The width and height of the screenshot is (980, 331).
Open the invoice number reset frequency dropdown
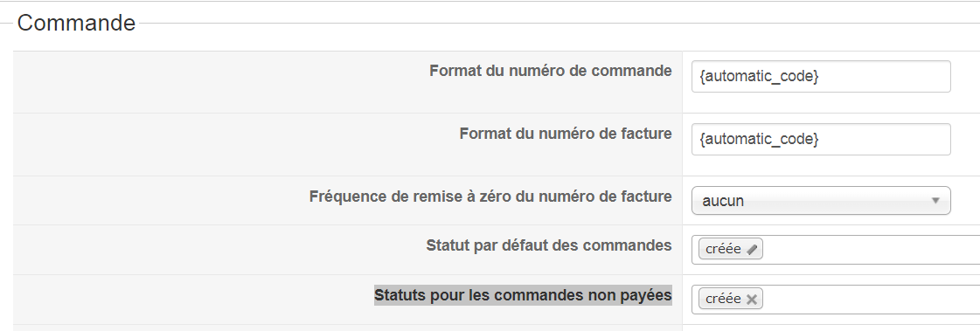click(x=821, y=201)
